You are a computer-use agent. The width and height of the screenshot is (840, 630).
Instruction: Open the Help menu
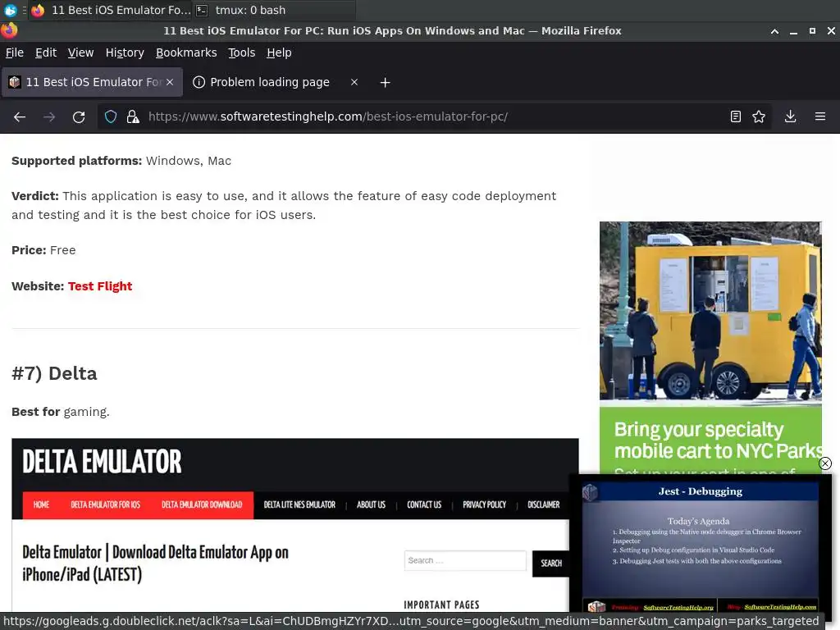pos(279,52)
